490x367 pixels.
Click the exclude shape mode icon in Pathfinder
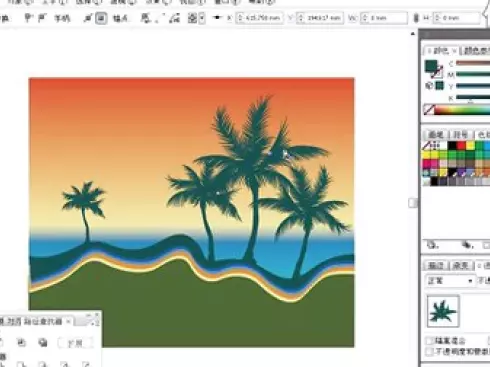coord(43,342)
